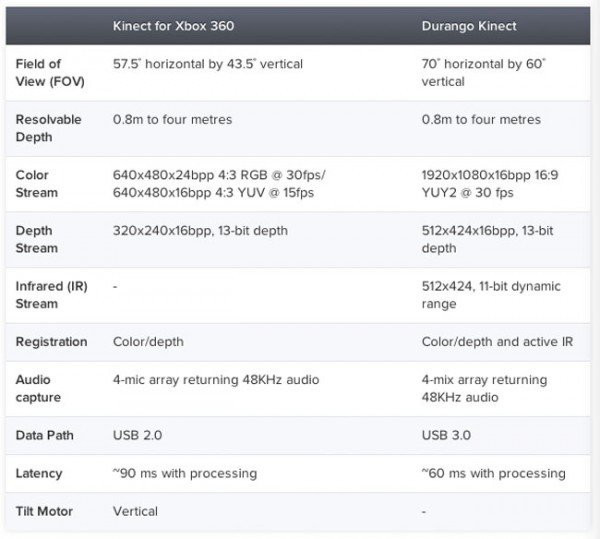This screenshot has height=539, width=600.
Task: Click '1920x1080x16bpp 16:9 YUY2 @ 30 fps' cell
Action: point(490,184)
